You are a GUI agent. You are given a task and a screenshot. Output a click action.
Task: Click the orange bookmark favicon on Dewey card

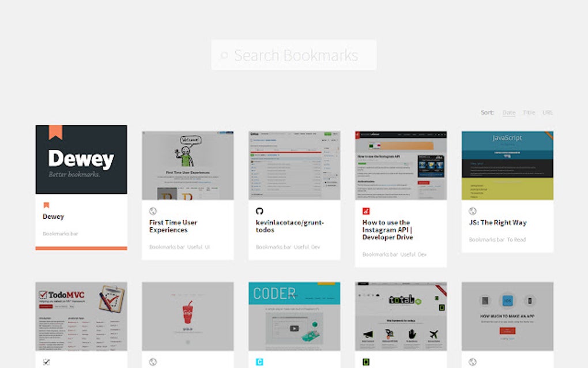(46, 205)
